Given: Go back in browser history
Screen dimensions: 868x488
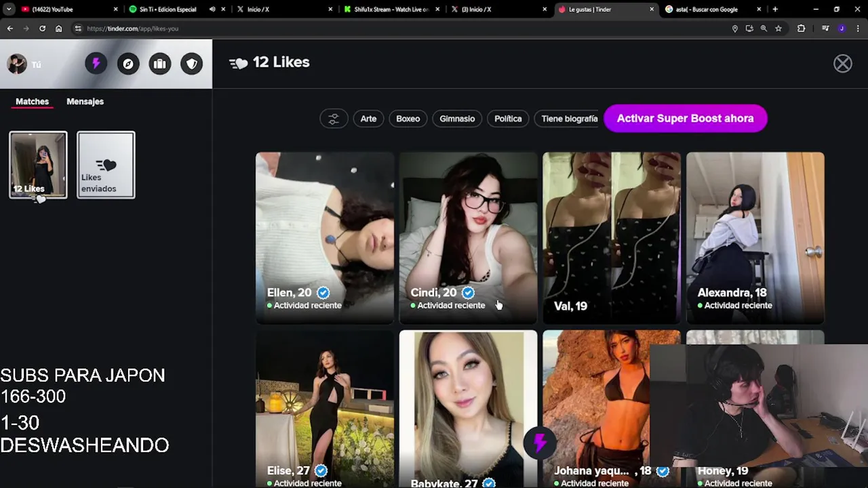Looking at the screenshot, I should 9,28.
